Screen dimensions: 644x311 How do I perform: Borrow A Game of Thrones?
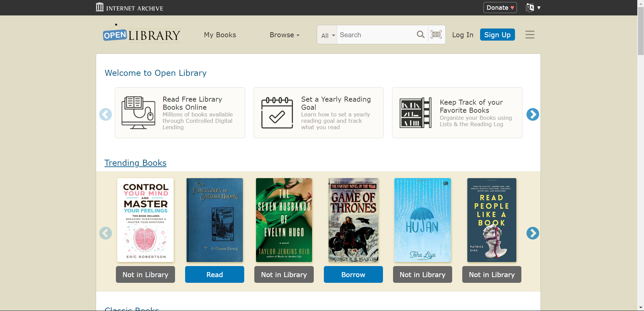353,274
